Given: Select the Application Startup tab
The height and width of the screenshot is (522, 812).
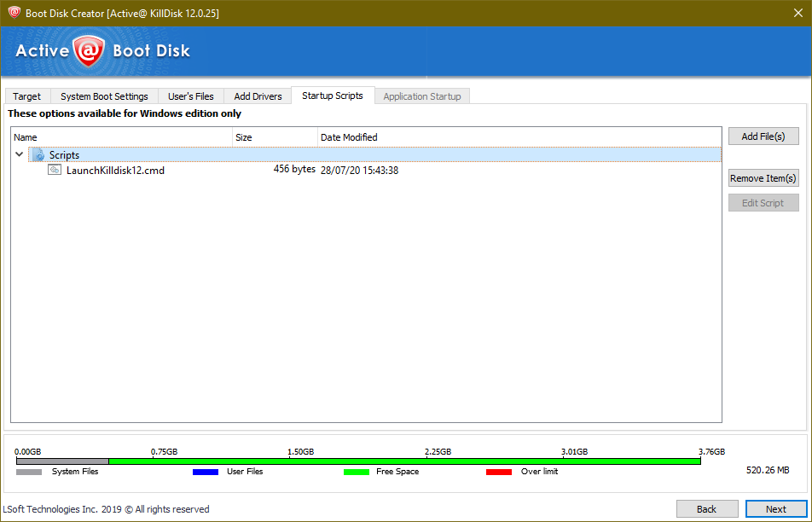Looking at the screenshot, I should click(421, 96).
